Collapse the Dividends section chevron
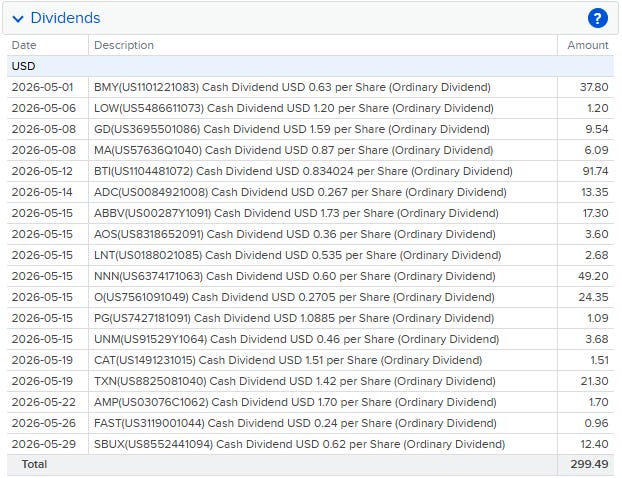This screenshot has height=478, width=622. click(x=18, y=19)
